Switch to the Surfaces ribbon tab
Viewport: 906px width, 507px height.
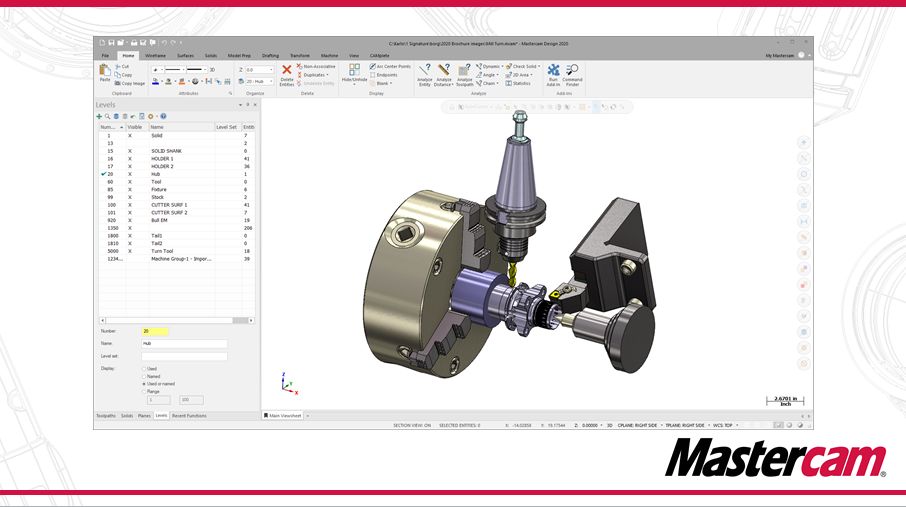[185, 55]
